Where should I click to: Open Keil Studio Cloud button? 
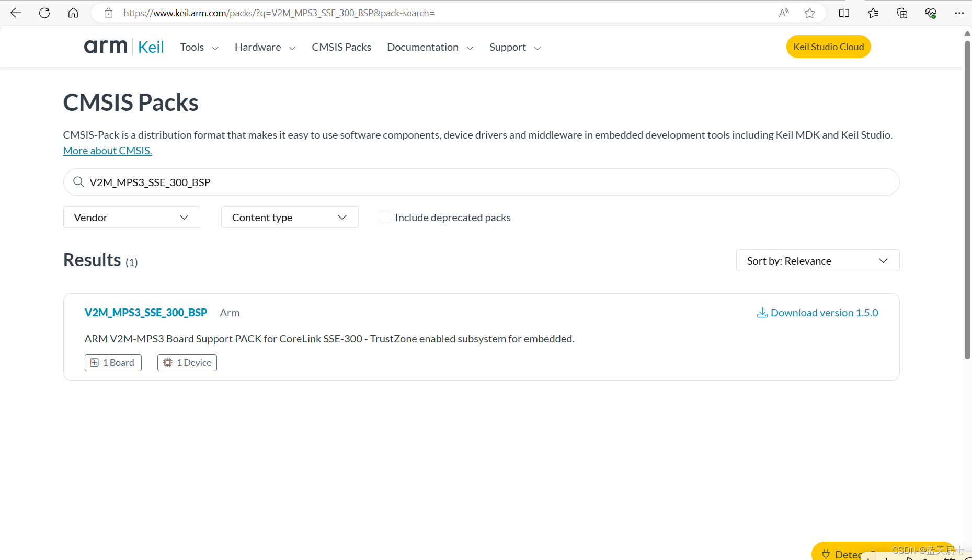point(829,47)
